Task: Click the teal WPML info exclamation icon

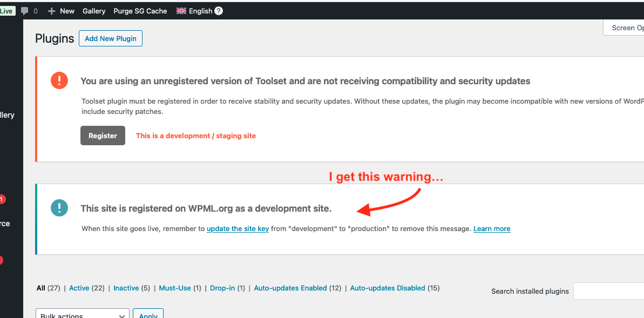Action: point(59,208)
